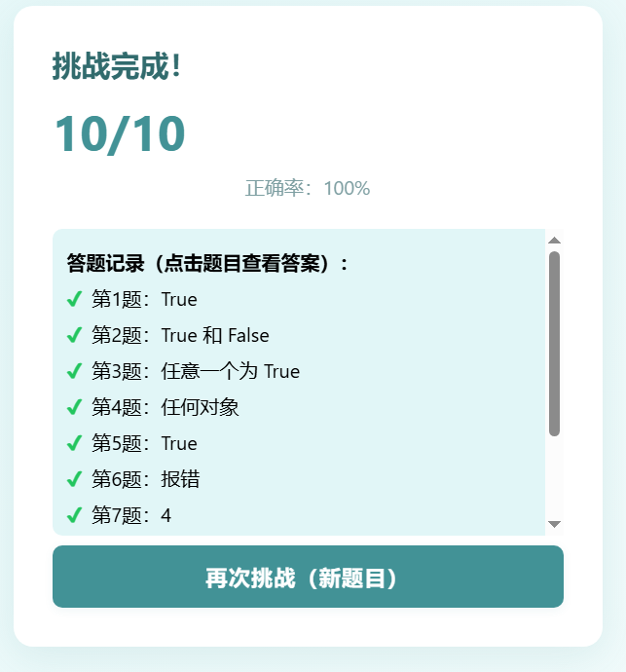Open 第2题：True 和 False entry
Viewport: 626px width, 672px height.
pos(180,336)
